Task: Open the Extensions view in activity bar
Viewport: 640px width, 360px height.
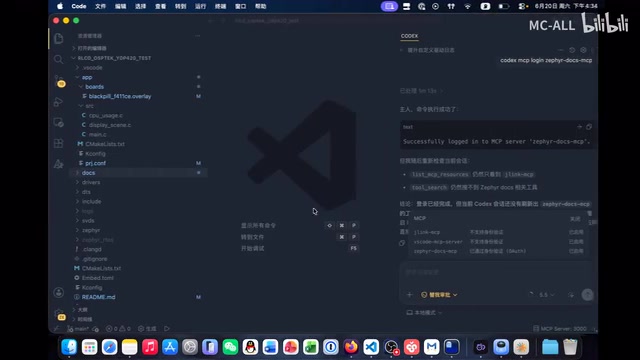Action: pyautogui.click(x=58, y=143)
